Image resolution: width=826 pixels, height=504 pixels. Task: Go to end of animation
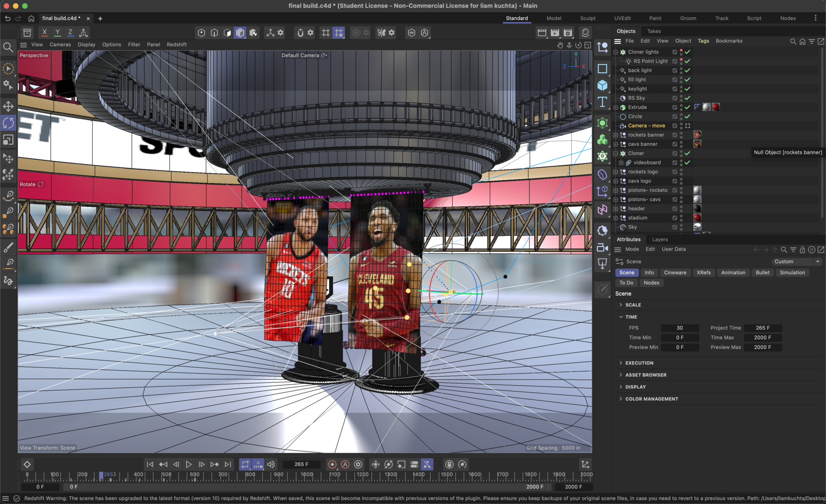(228, 464)
